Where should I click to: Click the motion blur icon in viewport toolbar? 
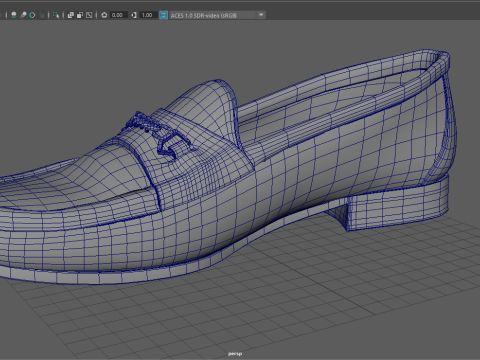pyautogui.click(x=23, y=15)
